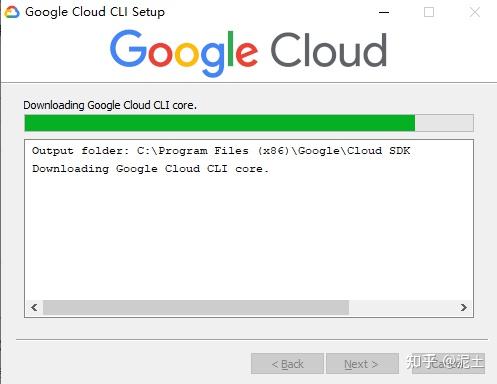Click the status label above the progress bar
This screenshot has height=384, width=497.
110,105
